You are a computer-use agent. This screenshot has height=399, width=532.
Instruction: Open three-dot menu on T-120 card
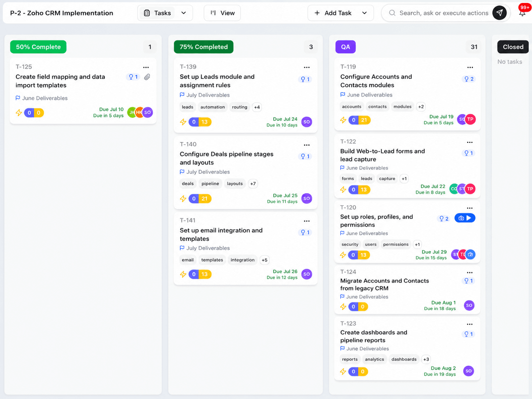pos(470,208)
